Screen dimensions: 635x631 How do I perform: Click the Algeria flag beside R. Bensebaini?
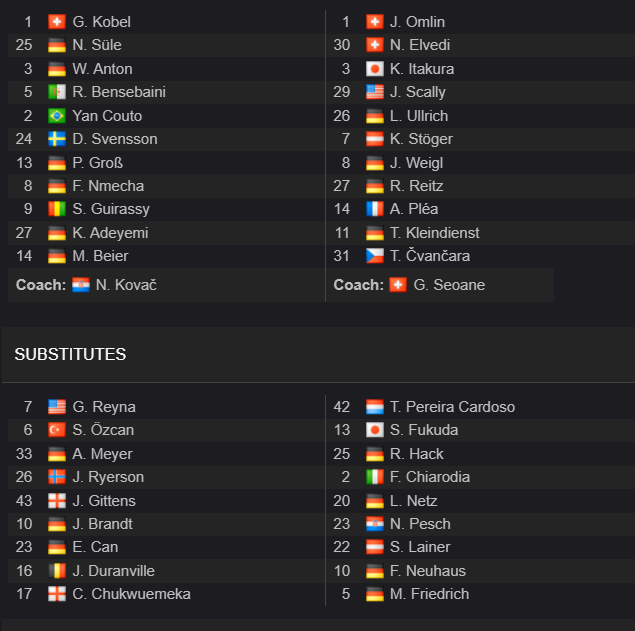pyautogui.click(x=57, y=92)
